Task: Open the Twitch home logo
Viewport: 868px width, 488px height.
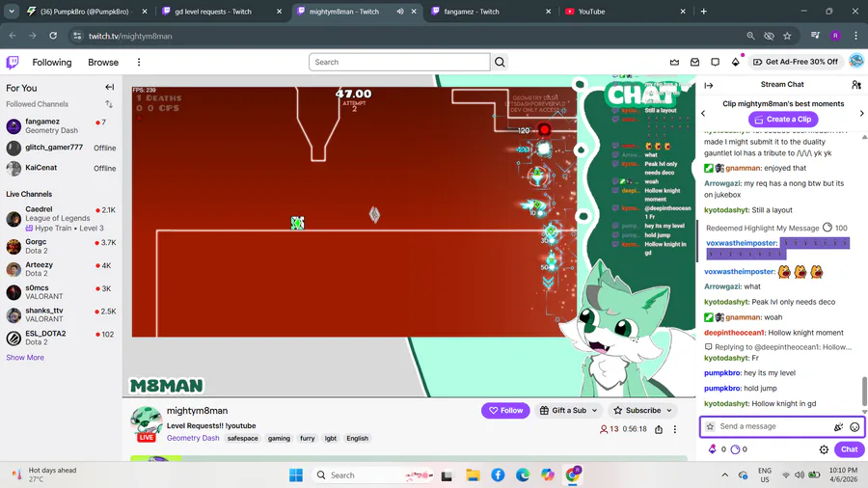Action: pyautogui.click(x=13, y=62)
